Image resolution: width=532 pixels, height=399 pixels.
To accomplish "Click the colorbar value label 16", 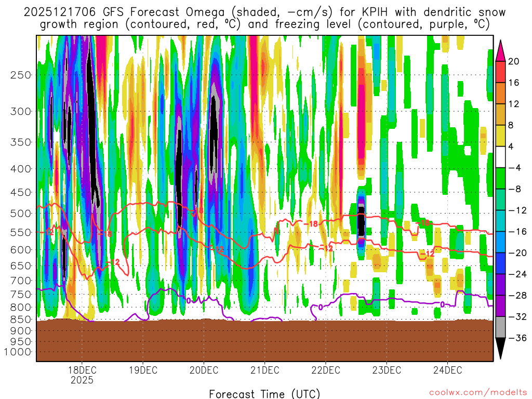I will (x=513, y=83).
